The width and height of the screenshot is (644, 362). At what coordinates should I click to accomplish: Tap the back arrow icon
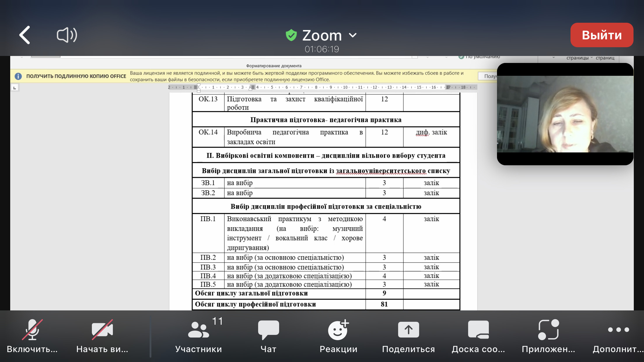click(25, 35)
